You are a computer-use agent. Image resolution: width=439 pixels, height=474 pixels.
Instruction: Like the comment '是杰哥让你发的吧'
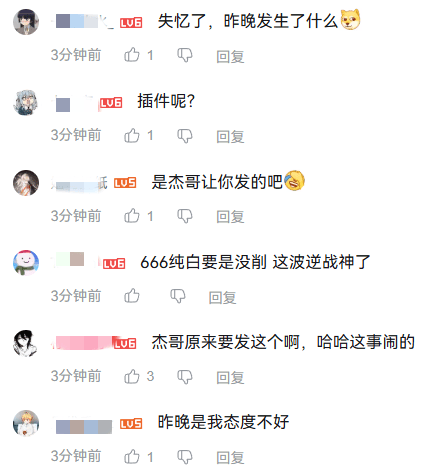[x=132, y=216]
